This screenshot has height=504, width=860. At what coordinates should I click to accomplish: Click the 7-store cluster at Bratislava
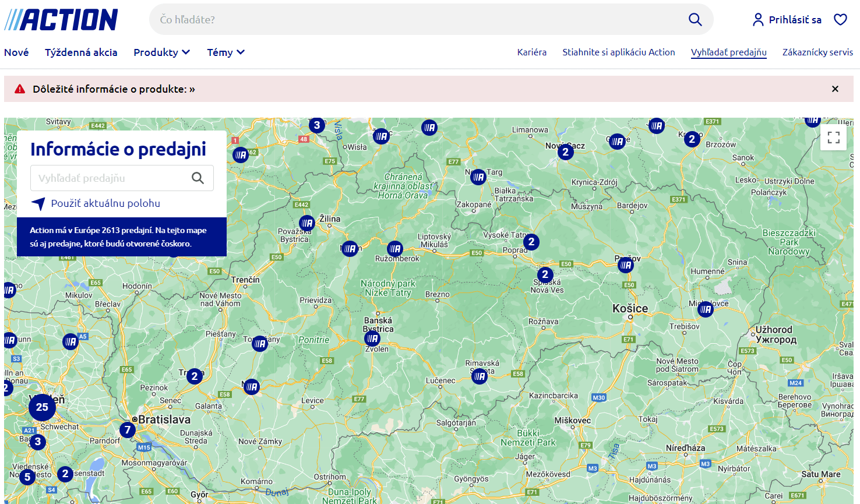128,430
